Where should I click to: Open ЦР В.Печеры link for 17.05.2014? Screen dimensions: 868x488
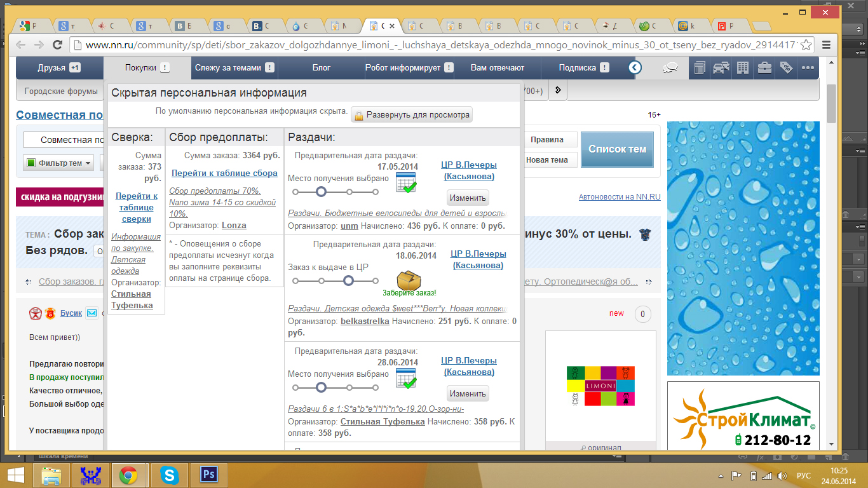point(469,170)
